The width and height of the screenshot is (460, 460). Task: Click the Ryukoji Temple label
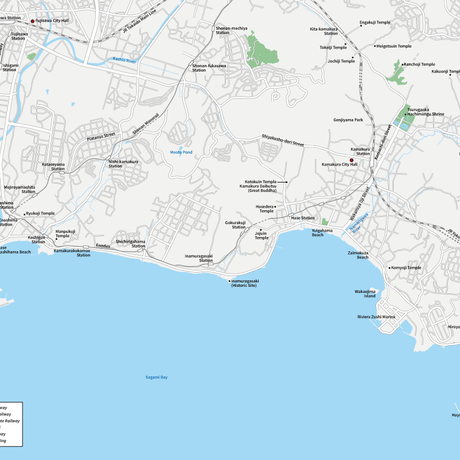pos(40,213)
